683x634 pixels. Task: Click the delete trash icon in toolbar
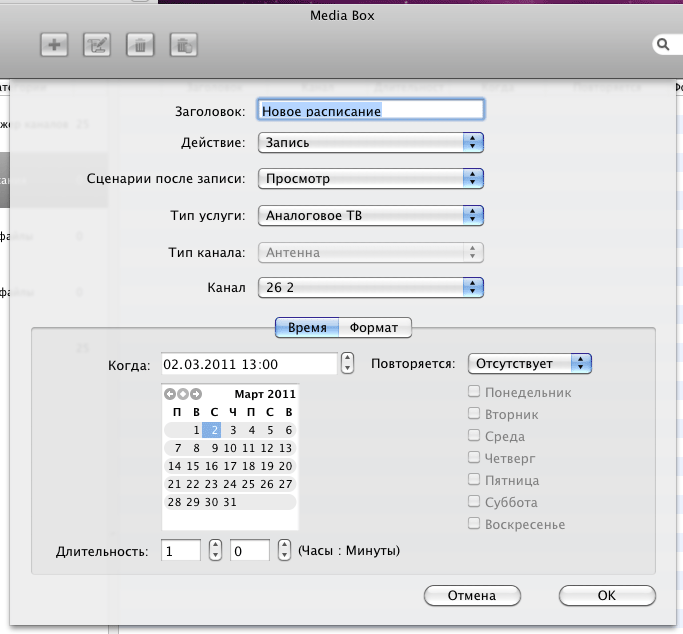pos(140,45)
